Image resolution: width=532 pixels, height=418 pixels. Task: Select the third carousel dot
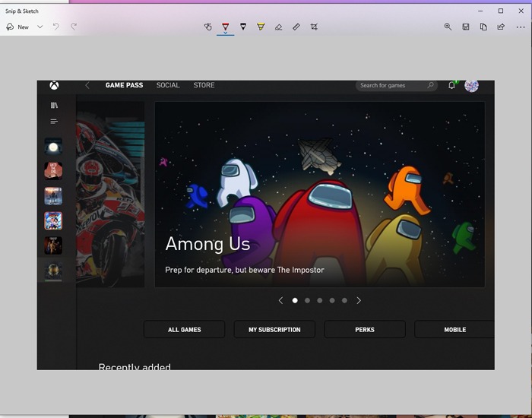point(320,300)
